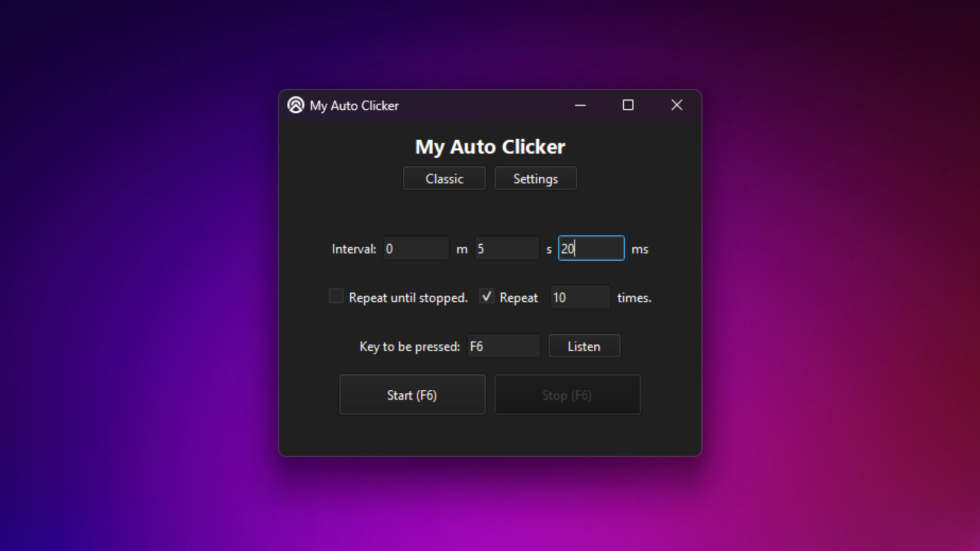Switch to the Settings tab
Viewport: 980px width, 551px height.
click(535, 178)
